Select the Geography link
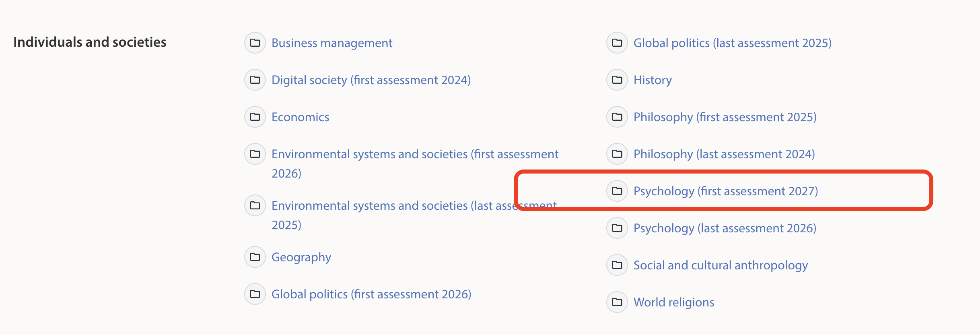This screenshot has height=335, width=980. 301,257
